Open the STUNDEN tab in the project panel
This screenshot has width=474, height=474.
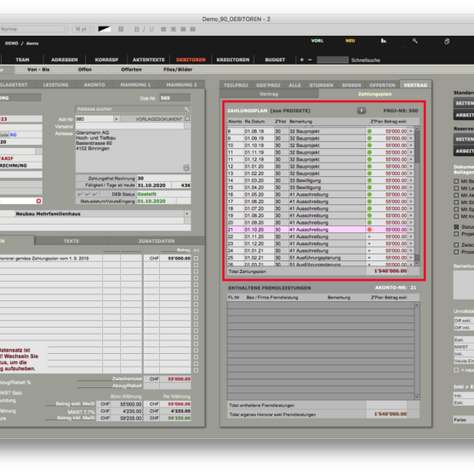321,85
